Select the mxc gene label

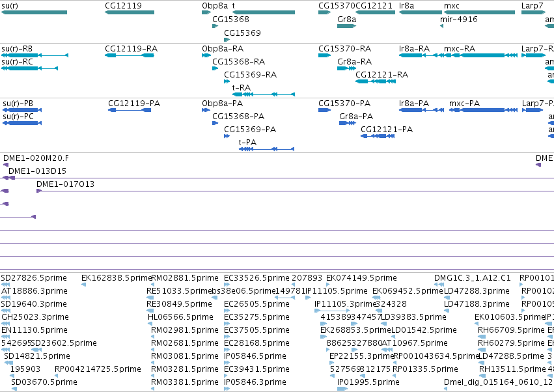452,6
